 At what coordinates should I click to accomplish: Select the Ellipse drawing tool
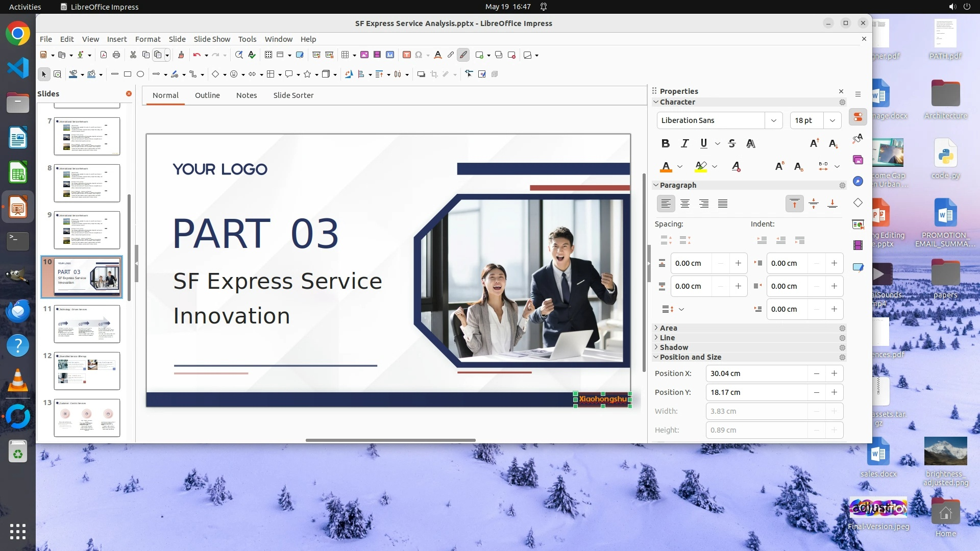click(140, 74)
